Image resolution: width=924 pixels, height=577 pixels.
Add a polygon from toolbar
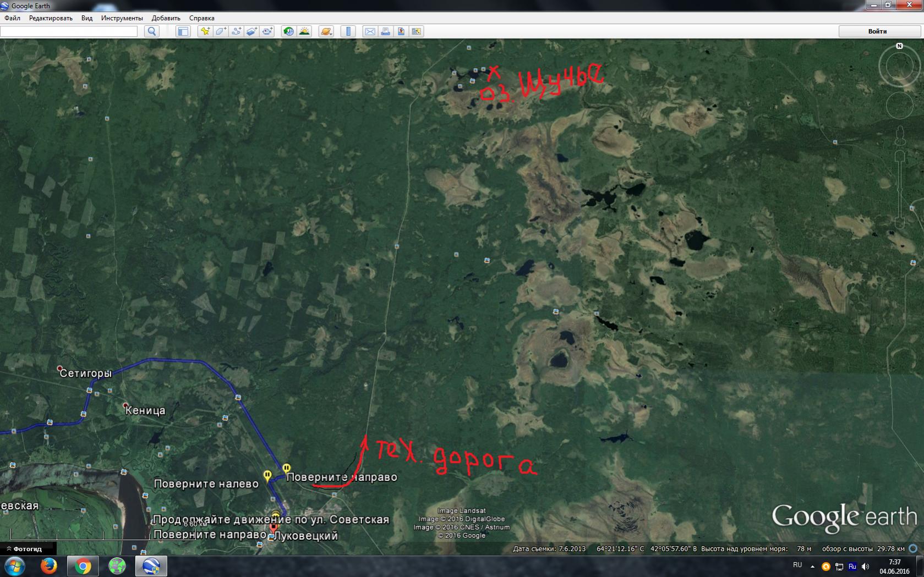(221, 31)
